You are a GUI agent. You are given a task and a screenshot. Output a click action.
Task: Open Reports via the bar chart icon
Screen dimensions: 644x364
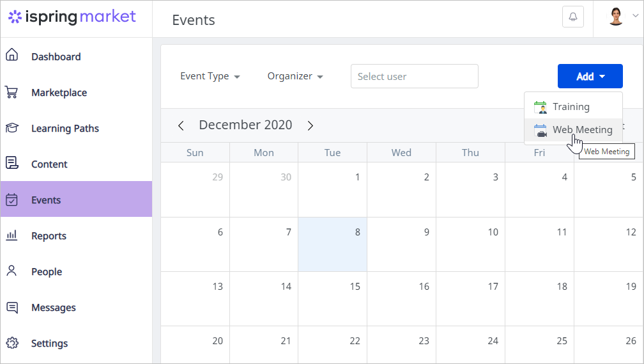coord(11,235)
